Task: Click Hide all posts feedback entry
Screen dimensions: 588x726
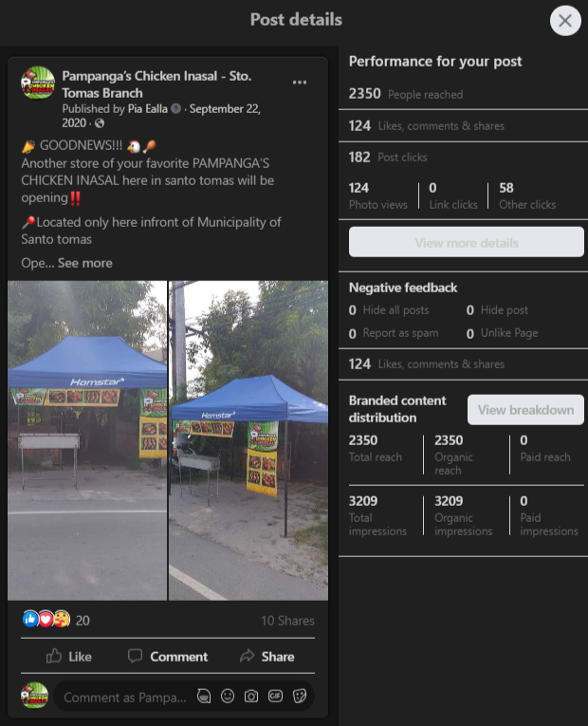Action: (x=389, y=310)
